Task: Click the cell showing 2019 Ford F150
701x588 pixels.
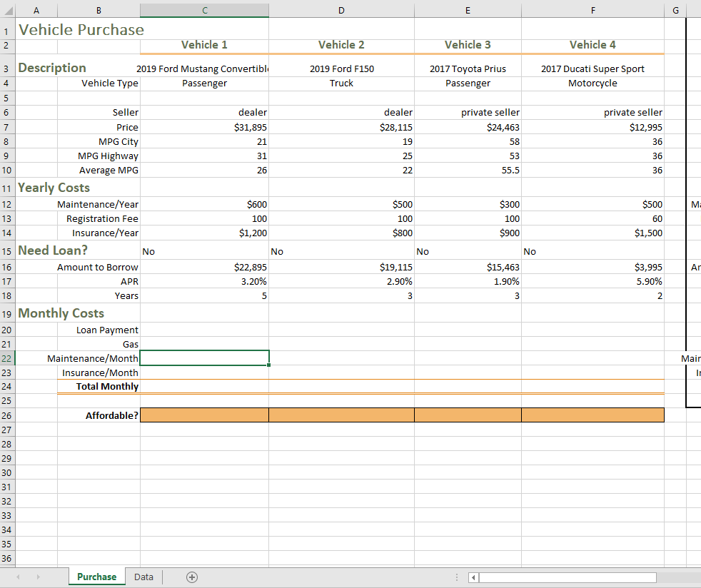Action: [x=341, y=69]
